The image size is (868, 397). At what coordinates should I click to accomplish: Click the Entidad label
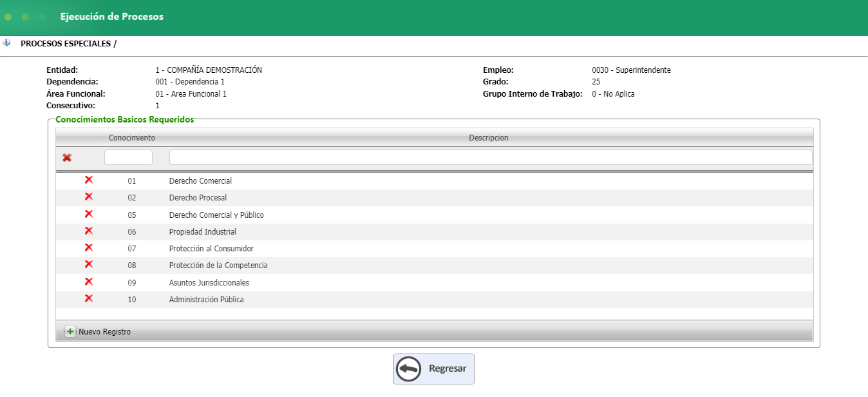point(62,70)
